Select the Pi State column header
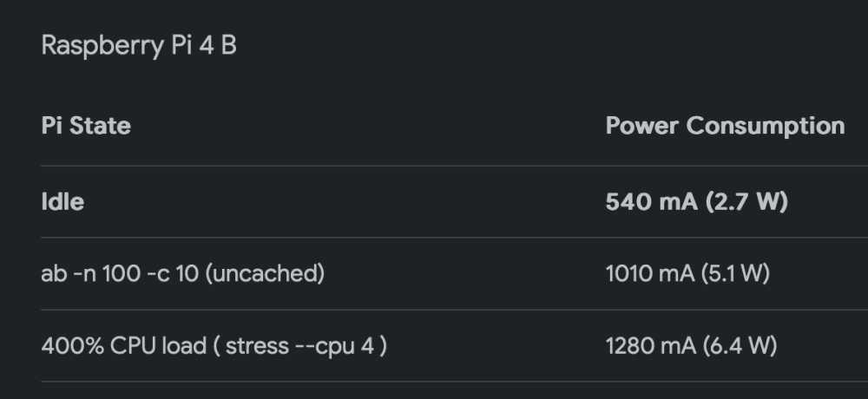Screen dimensions: 868x399 click(86, 126)
